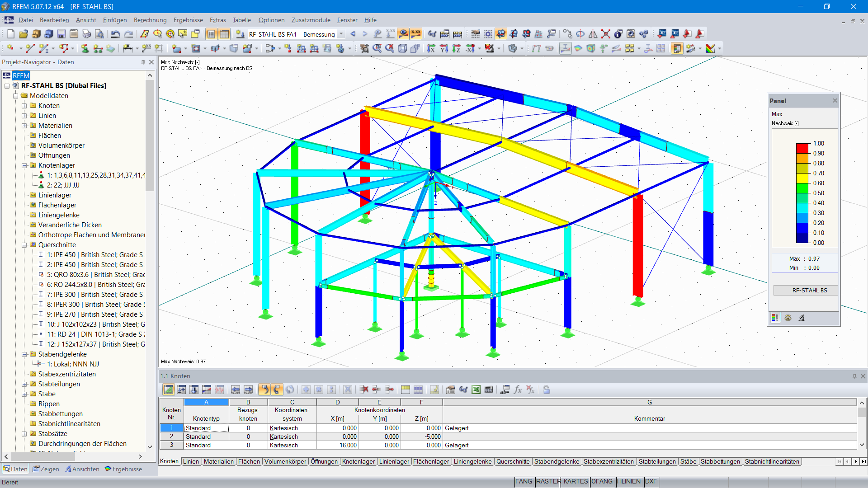Toggle the highlighted 3D move view button

pos(501,34)
